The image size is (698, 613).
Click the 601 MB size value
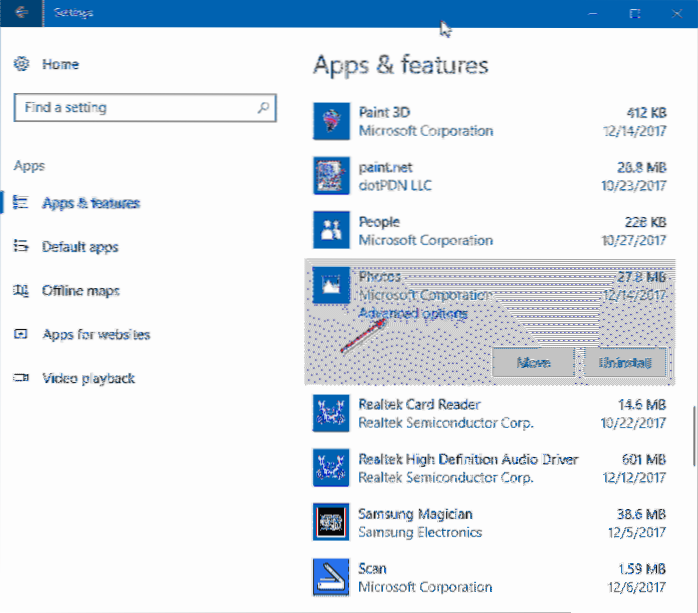coord(644,459)
